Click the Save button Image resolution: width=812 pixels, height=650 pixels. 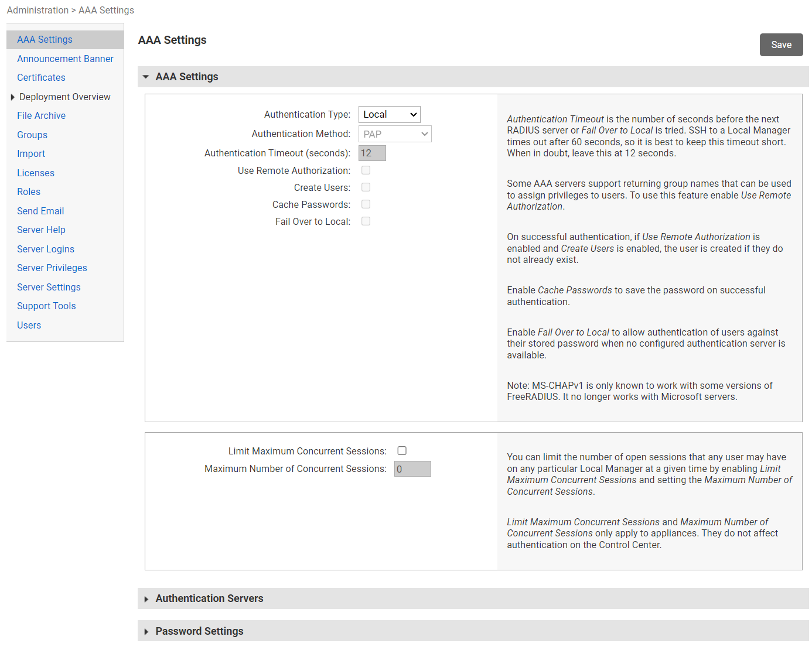click(x=781, y=45)
